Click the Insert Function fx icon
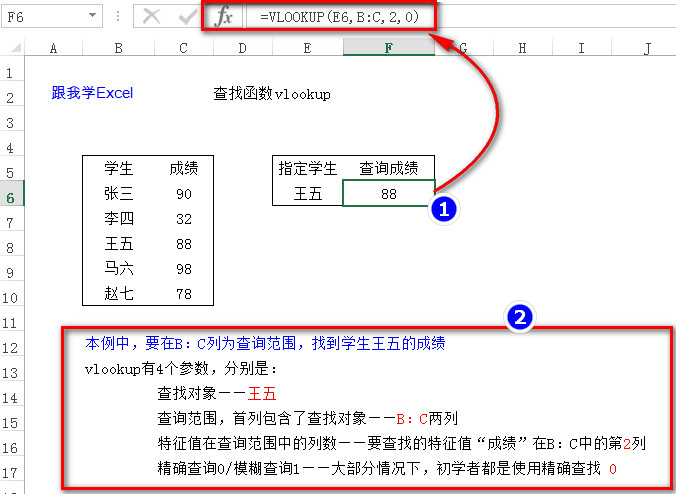This screenshot has height=494, width=676. (224, 16)
